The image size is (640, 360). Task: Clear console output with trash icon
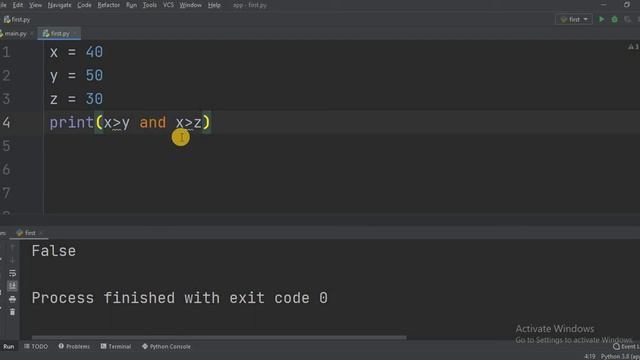[12, 312]
